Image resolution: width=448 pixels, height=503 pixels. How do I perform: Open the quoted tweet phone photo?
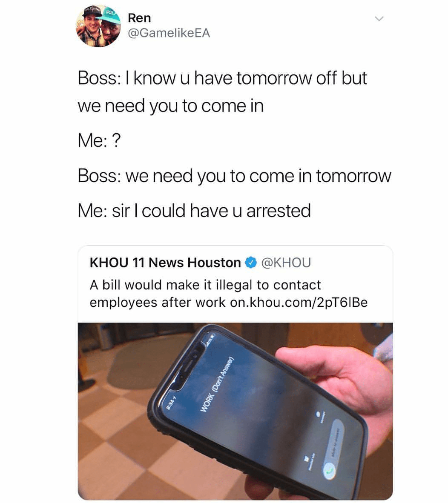pyautogui.click(x=235, y=411)
